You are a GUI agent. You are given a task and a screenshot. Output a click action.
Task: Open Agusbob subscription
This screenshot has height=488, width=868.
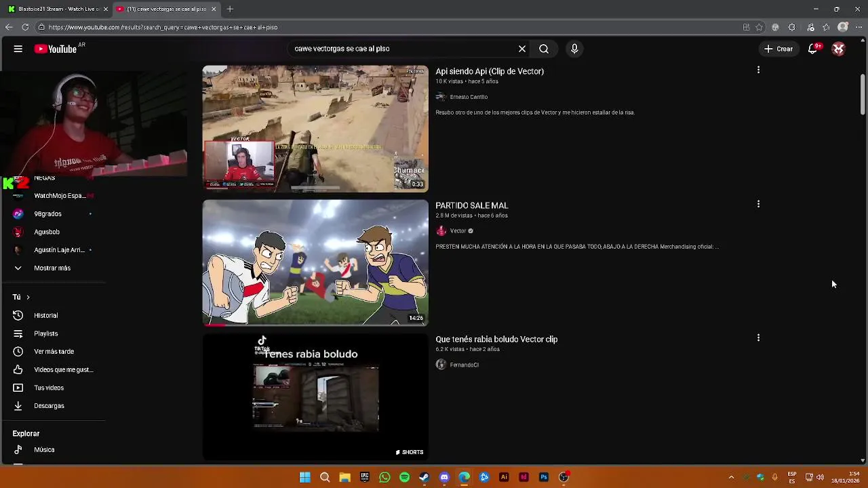[53, 232]
